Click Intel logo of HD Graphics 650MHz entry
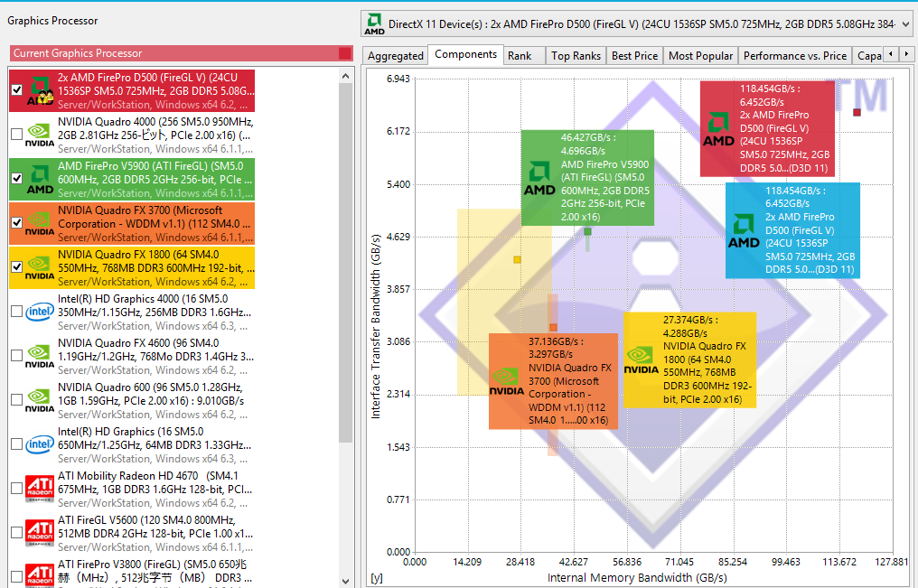This screenshot has height=588, width=918. click(40, 444)
